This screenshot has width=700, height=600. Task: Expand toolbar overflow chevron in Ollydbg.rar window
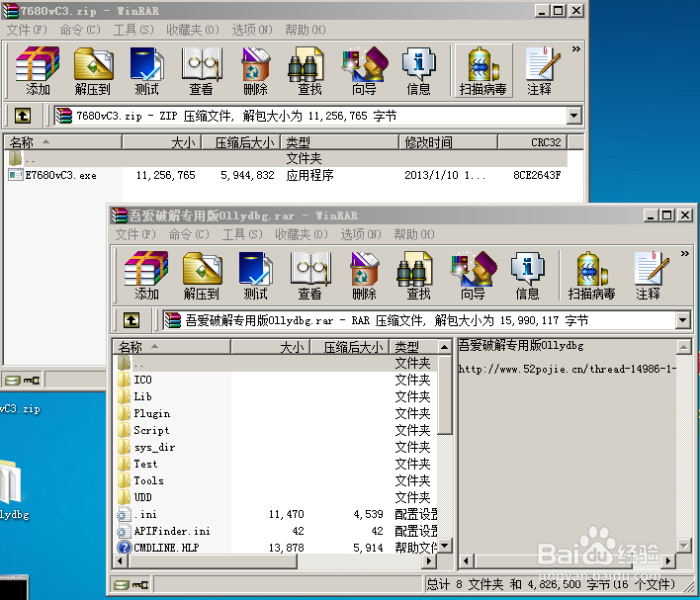tap(685, 254)
